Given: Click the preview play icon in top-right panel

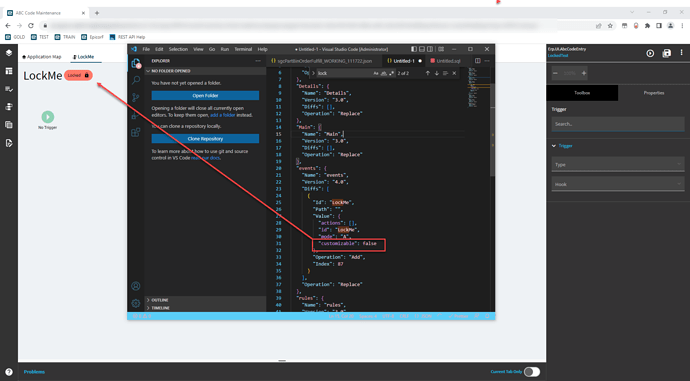Looking at the screenshot, I should coord(650,53).
